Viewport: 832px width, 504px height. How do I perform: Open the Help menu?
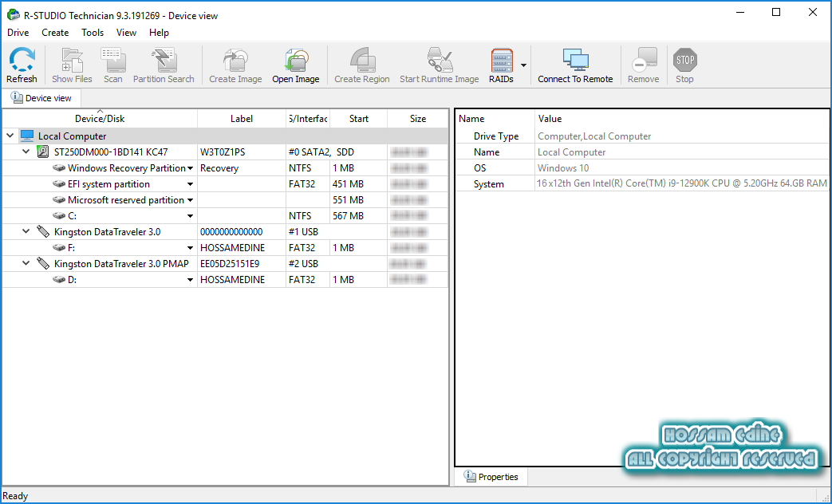159,33
